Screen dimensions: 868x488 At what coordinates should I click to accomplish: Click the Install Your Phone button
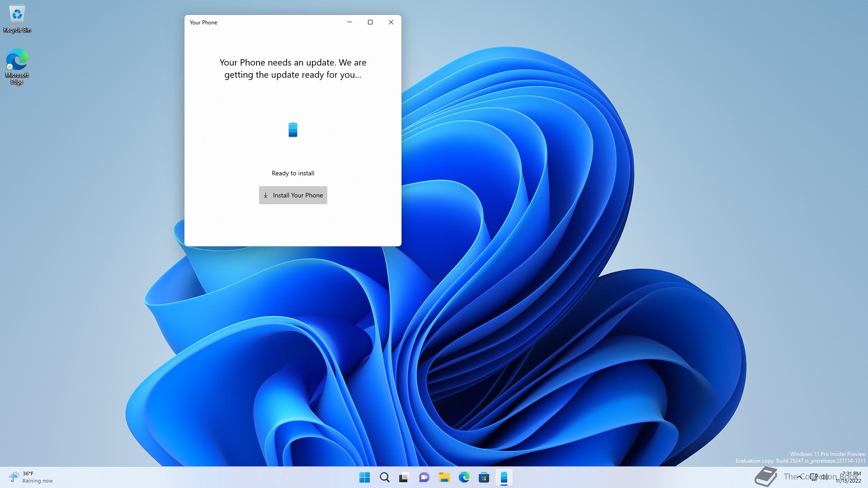[x=293, y=195]
